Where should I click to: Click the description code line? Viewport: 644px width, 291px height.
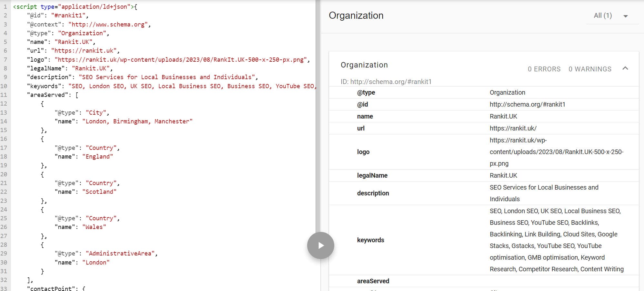tap(142, 77)
